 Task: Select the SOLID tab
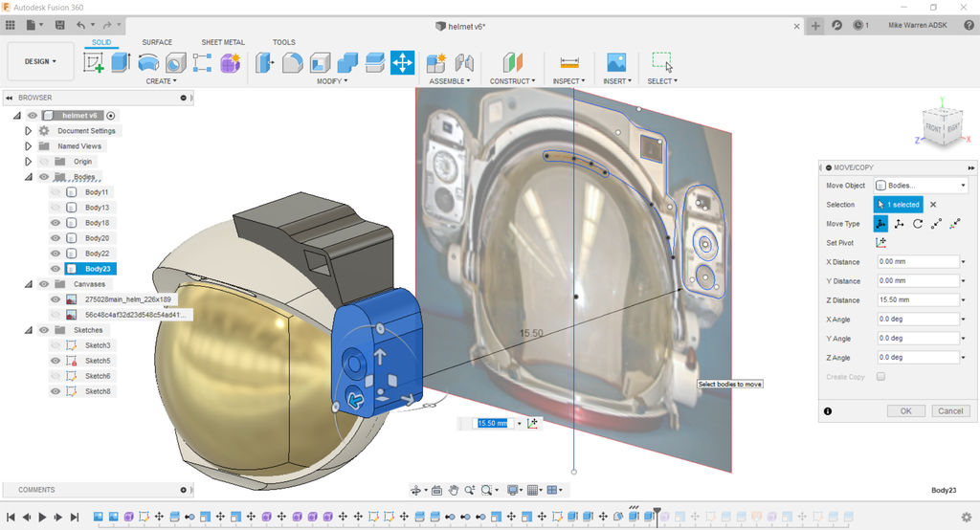click(x=101, y=42)
